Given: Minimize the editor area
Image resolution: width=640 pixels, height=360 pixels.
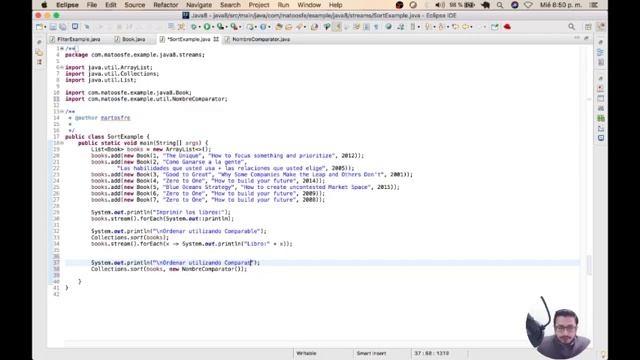Looking at the screenshot, I should click(x=577, y=38).
